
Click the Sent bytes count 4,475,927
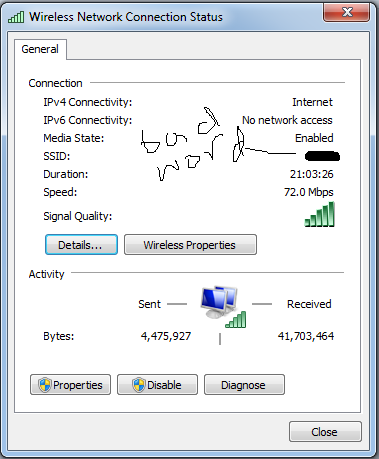click(166, 336)
